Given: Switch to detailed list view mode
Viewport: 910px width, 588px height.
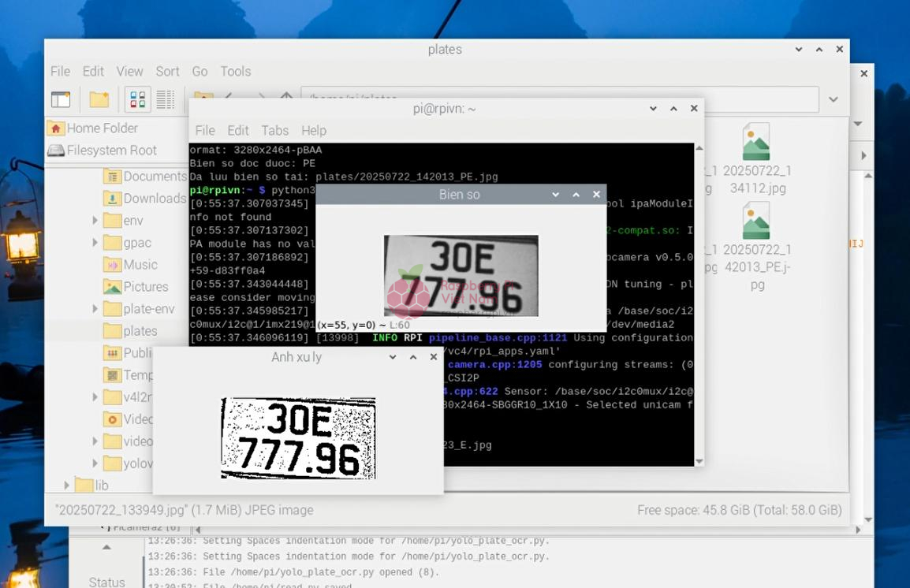Looking at the screenshot, I should 165,99.
